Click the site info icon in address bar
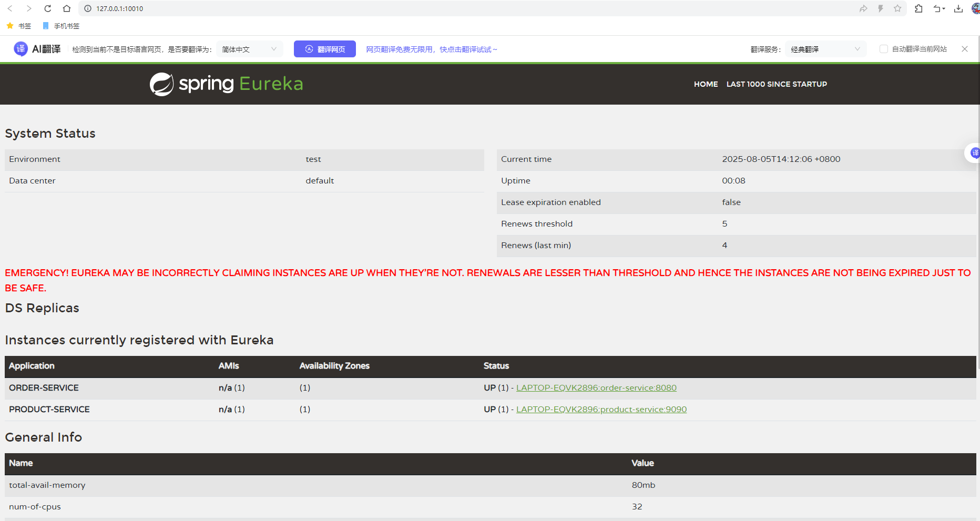The width and height of the screenshot is (980, 521). [88, 8]
